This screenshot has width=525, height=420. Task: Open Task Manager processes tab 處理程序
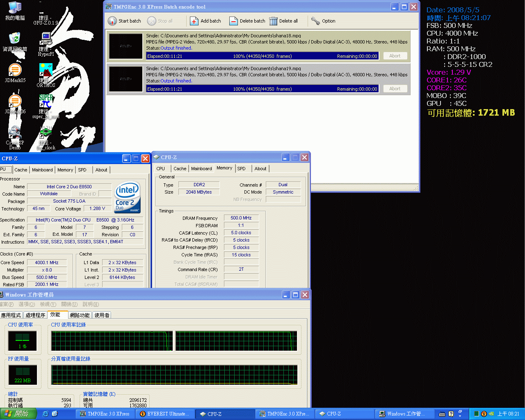(x=35, y=315)
